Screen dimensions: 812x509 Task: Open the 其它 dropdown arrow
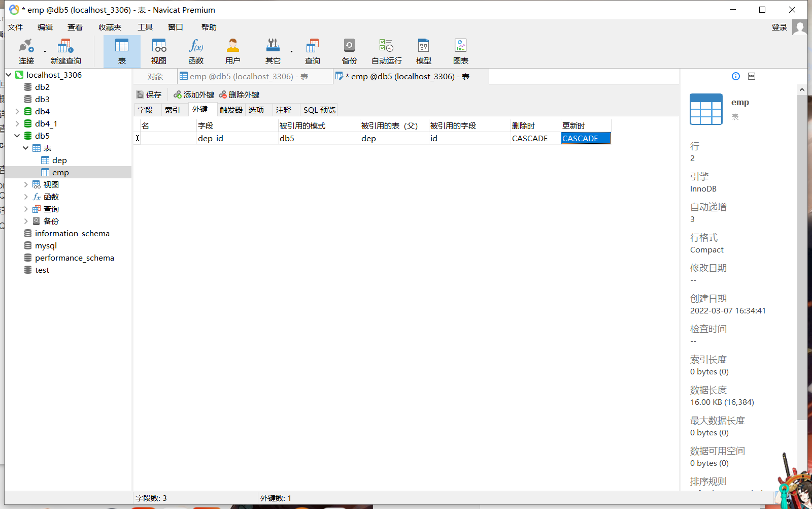(x=290, y=51)
